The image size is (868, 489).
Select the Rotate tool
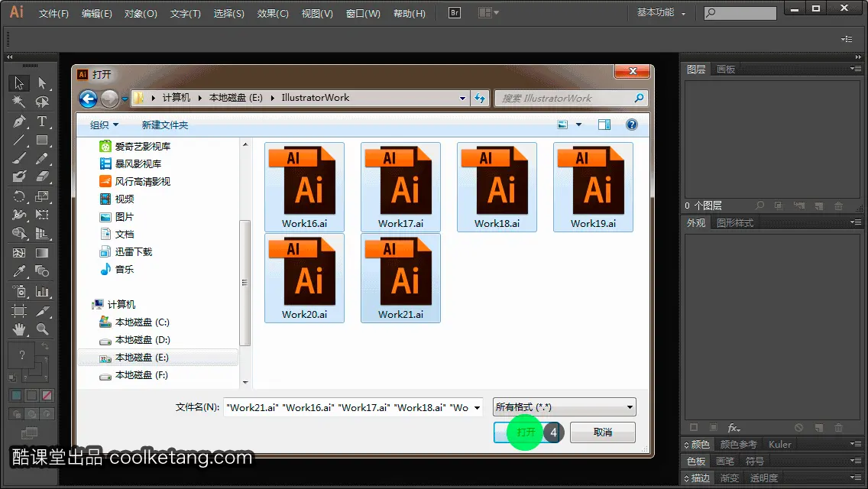[19, 196]
